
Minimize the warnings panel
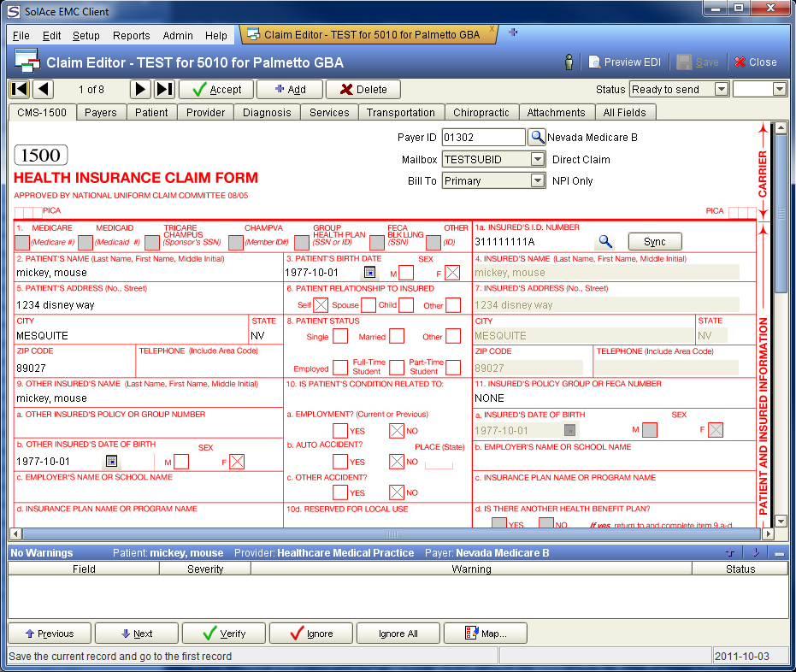tap(779, 553)
